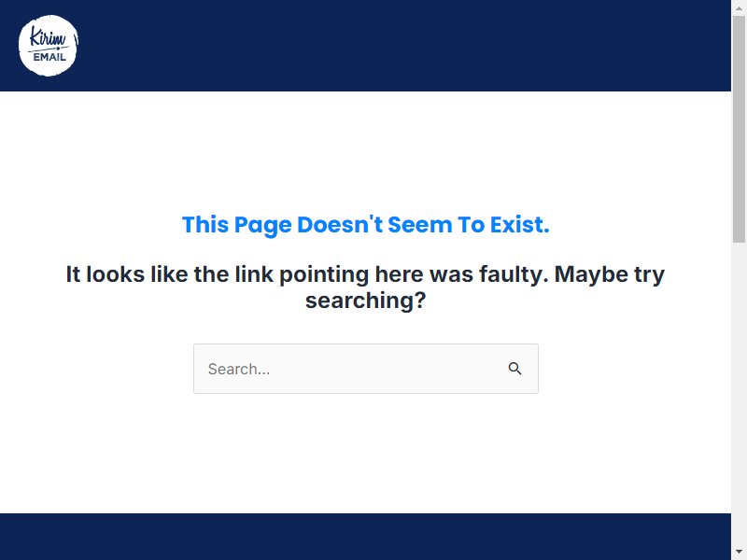Click the navy footer band at bottom
The width and height of the screenshot is (747, 560).
365,537
